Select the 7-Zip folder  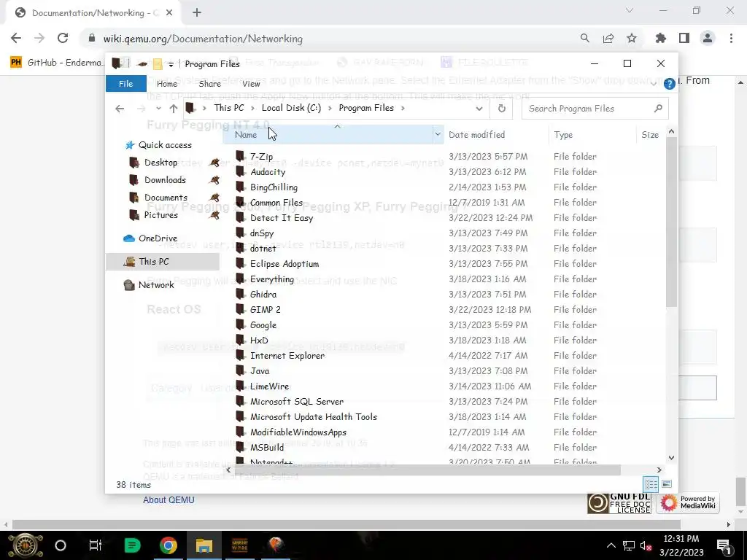pos(262,157)
